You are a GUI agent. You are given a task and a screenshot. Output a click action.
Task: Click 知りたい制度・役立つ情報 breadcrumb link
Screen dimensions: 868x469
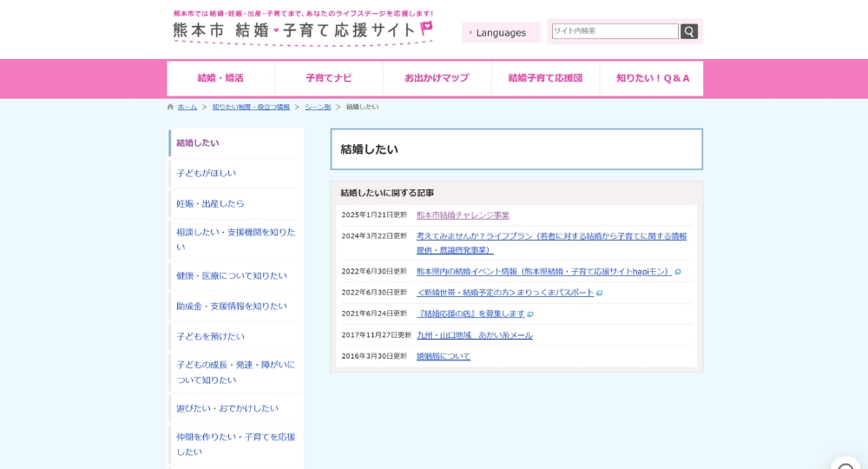251,107
